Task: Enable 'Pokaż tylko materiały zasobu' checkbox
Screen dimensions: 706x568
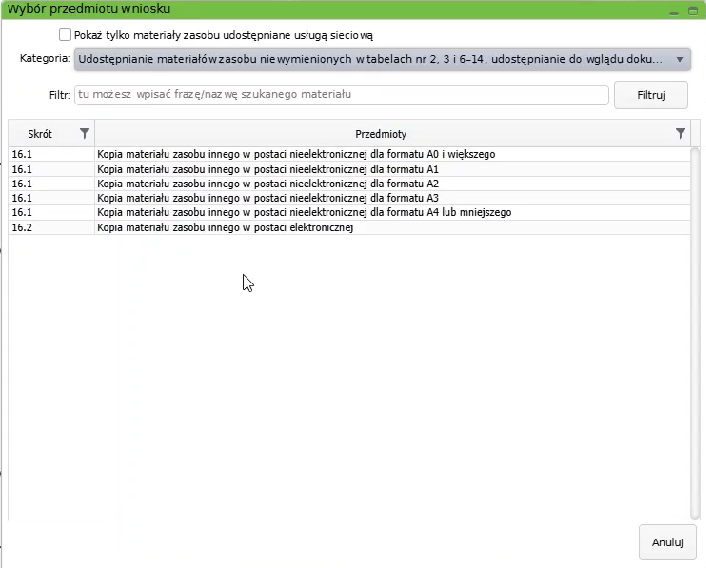Action: pos(66,35)
